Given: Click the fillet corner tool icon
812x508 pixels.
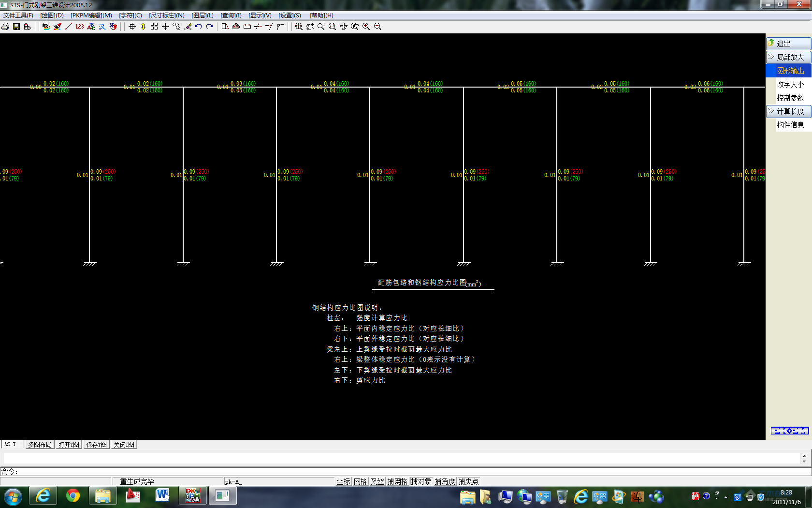Looking at the screenshot, I should click(x=280, y=27).
